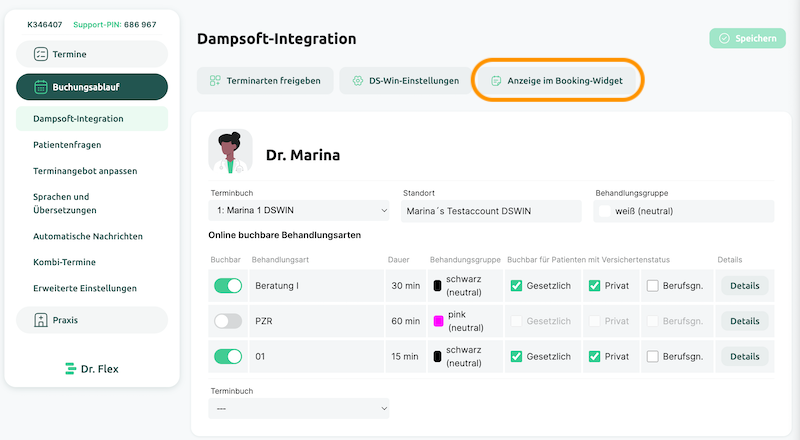Disable the Beratung I buchbar toggle
This screenshot has height=440, width=800.
point(228,286)
